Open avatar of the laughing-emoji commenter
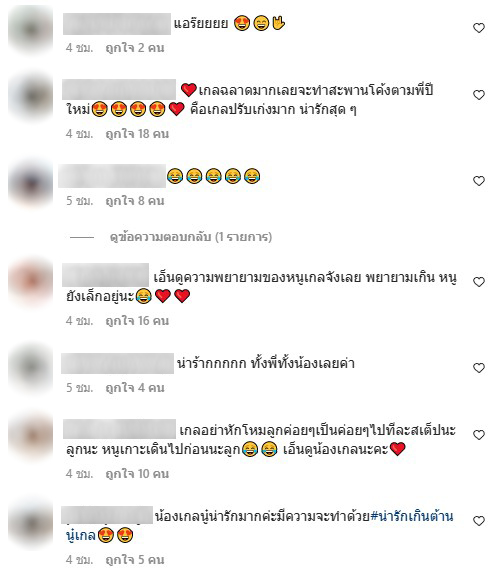Image resolution: width=496 pixels, height=577 pixels. coord(31,183)
